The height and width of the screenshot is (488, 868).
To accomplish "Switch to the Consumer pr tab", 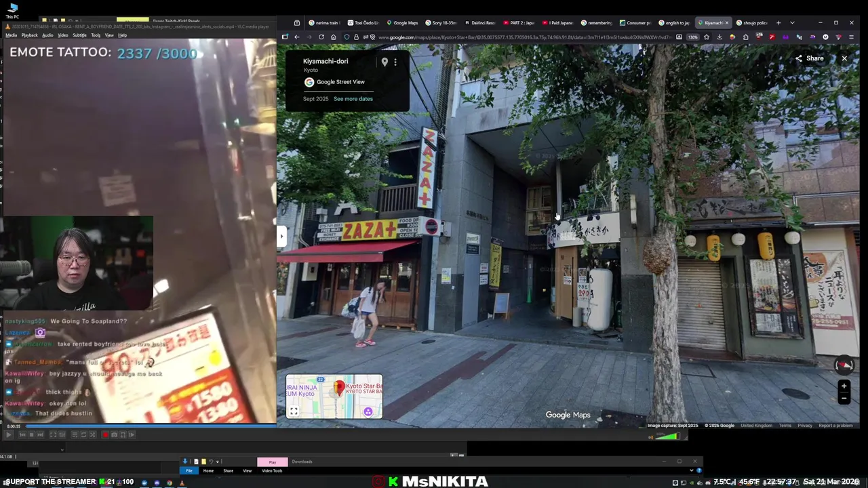I will click(636, 22).
